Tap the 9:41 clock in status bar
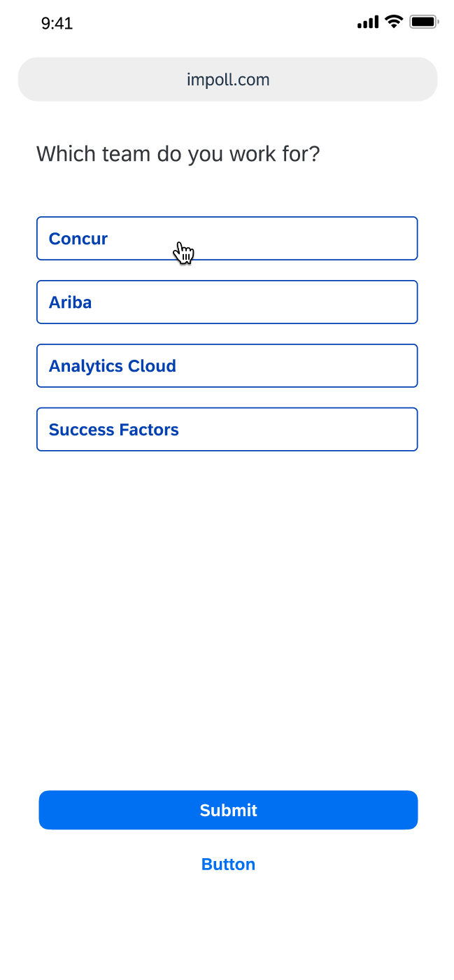The width and height of the screenshot is (454, 980). point(57,23)
